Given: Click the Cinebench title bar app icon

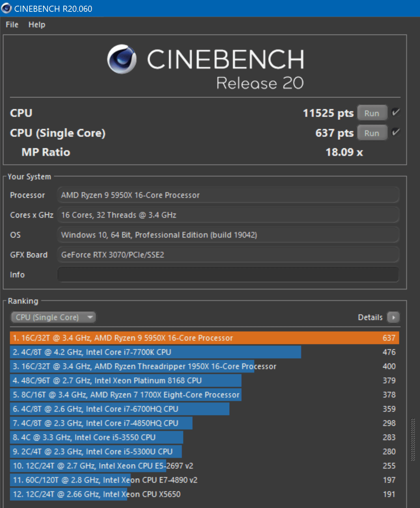Looking at the screenshot, I should (x=6, y=8).
